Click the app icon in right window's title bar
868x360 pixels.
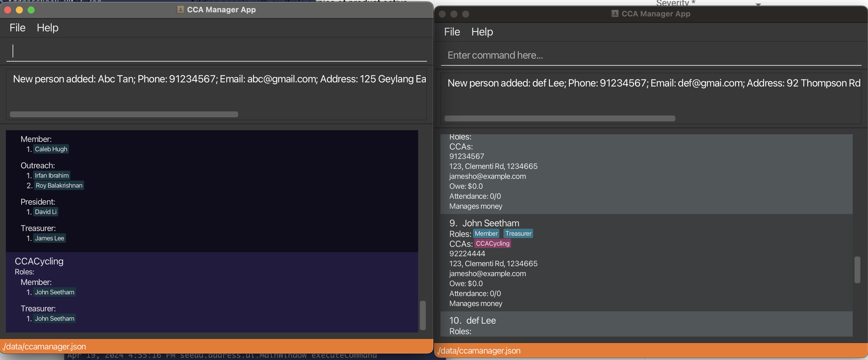615,13
